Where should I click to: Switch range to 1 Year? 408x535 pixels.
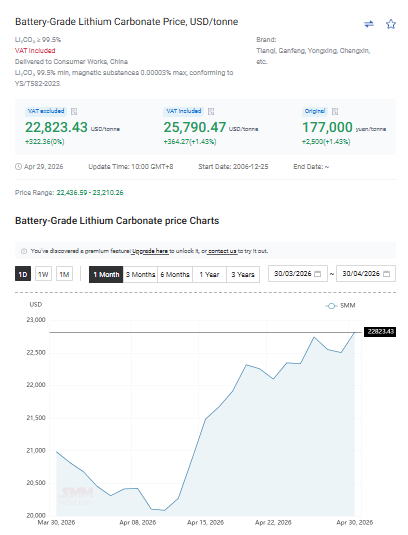coord(209,274)
